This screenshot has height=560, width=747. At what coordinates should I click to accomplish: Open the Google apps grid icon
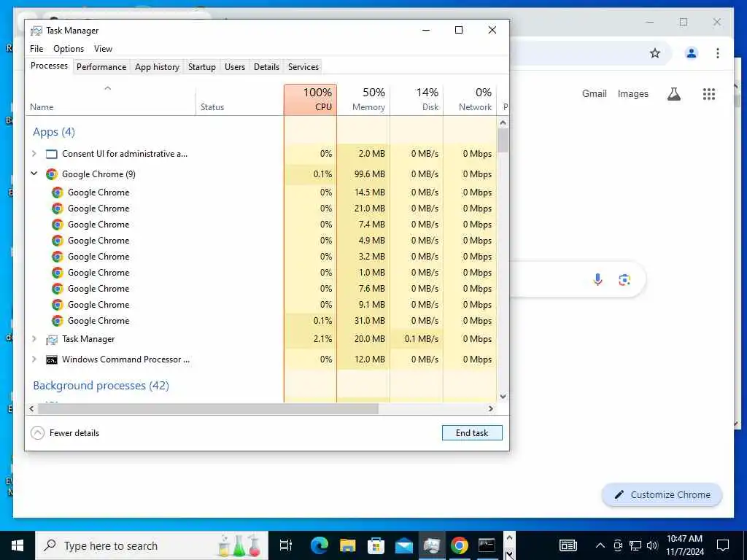[x=709, y=94]
